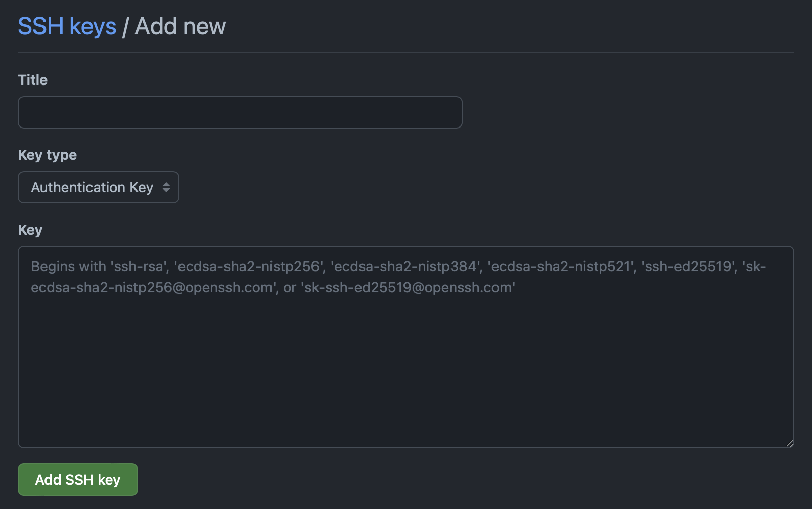Screen dimensions: 812x509
Task: Click the Key textarea to paste a key
Action: 404,347
